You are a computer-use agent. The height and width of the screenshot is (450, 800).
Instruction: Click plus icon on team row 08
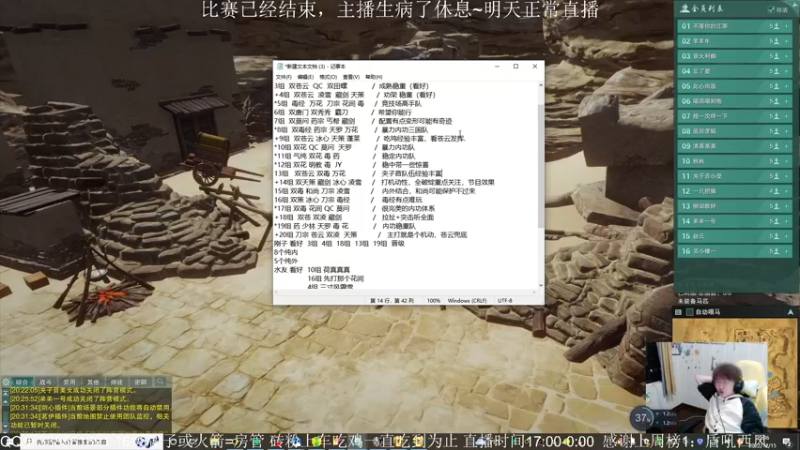click(786, 131)
